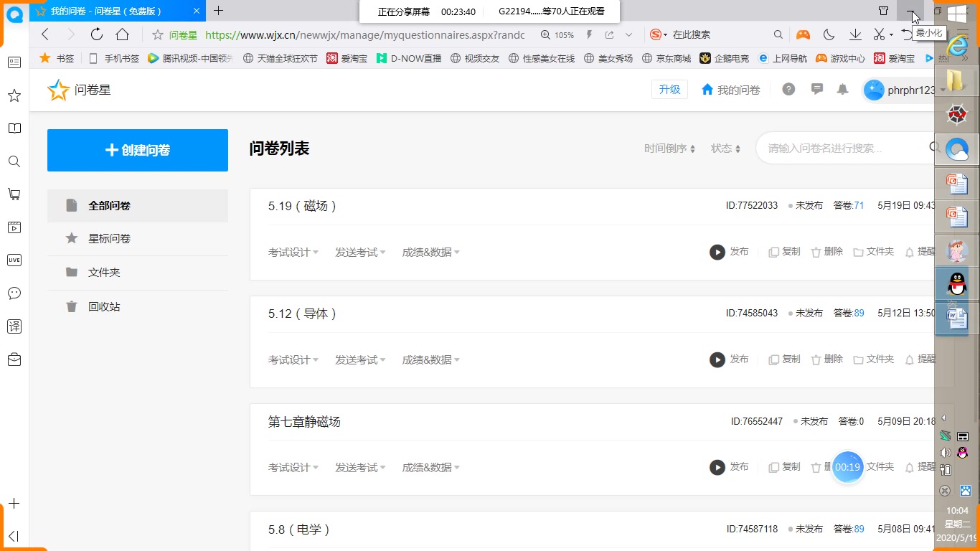Open the sidebar LIVE icon
Viewport: 980px width, 551px height.
(14, 260)
